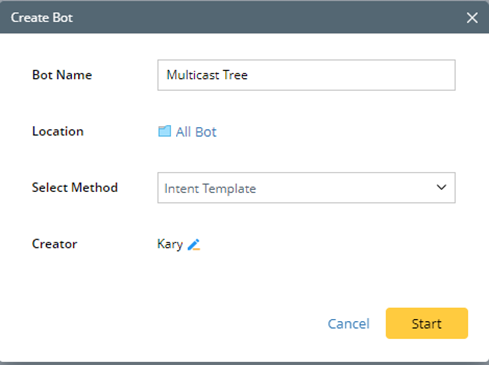Select the creator name Kary
Image resolution: width=489 pixels, height=365 pixels.
(x=170, y=244)
